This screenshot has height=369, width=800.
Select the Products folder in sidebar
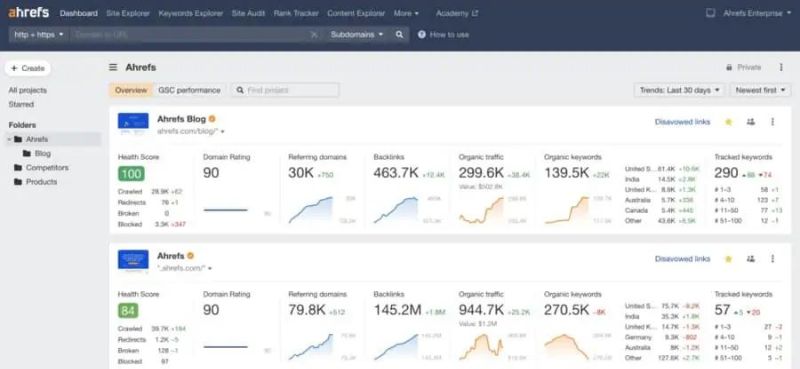click(42, 182)
